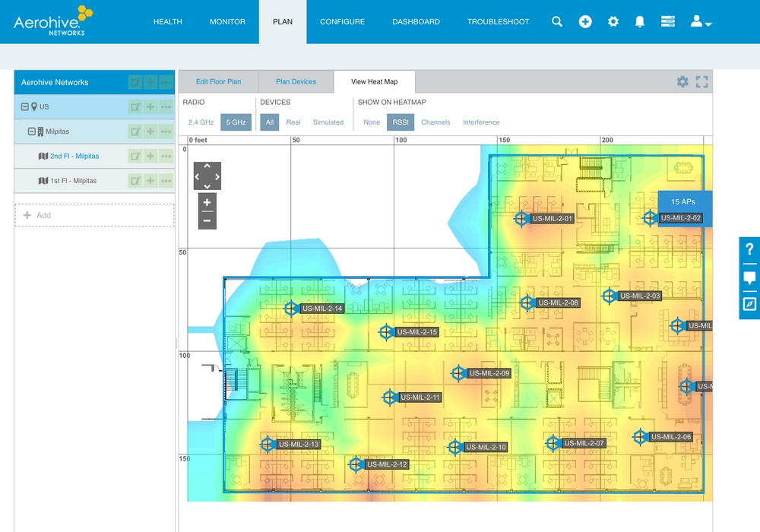The width and height of the screenshot is (760, 532).
Task: Open the DASHBOARD menu
Action: [x=416, y=22]
